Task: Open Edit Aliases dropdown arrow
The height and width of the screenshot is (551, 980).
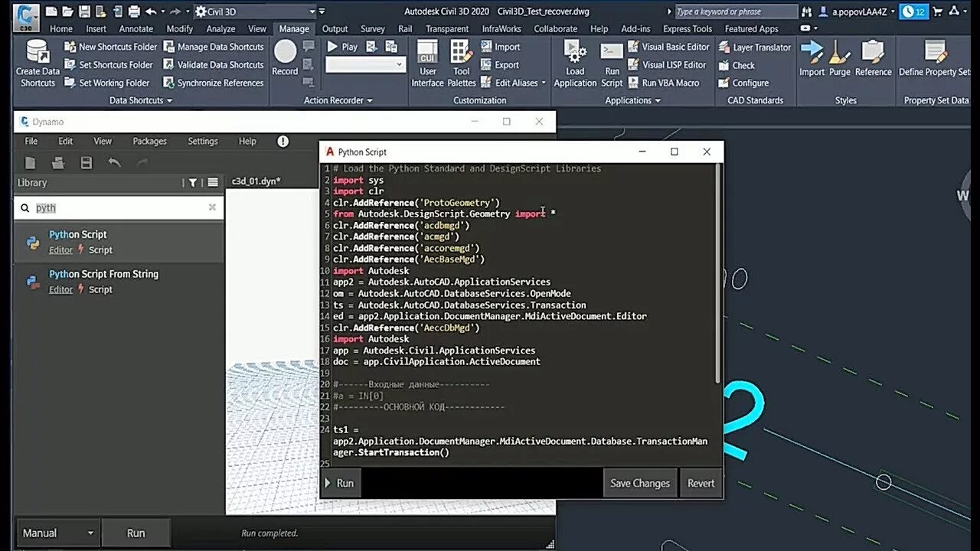Action: (544, 83)
